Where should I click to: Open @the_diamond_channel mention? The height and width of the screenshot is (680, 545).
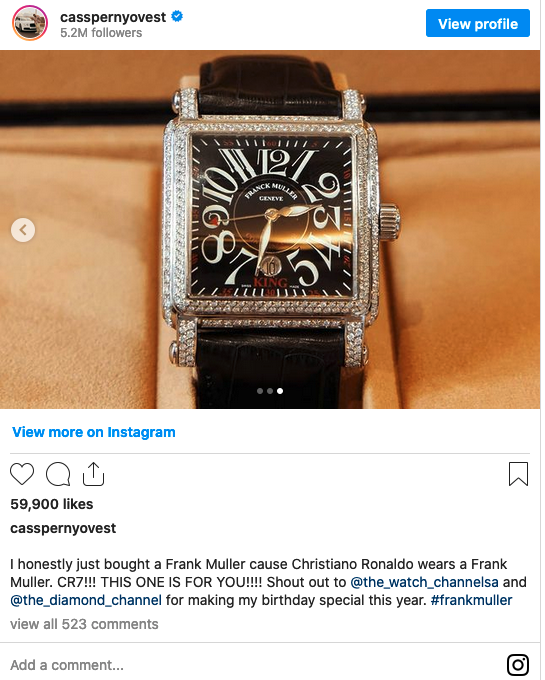(86, 600)
